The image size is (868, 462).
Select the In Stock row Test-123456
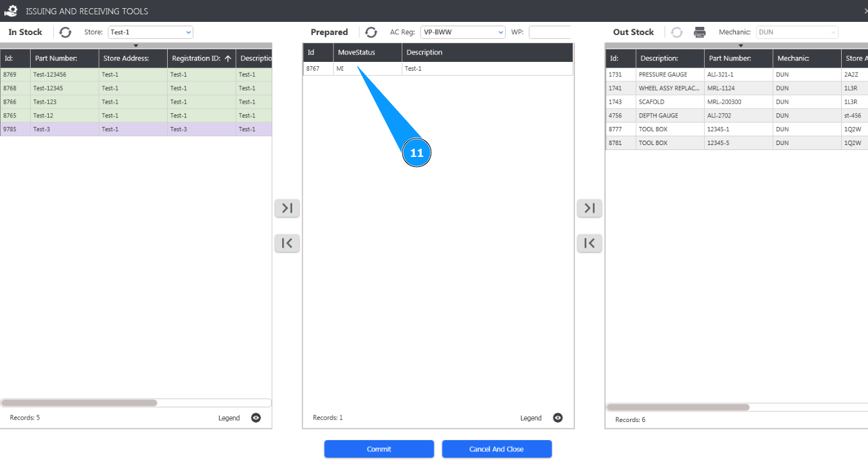click(x=136, y=74)
